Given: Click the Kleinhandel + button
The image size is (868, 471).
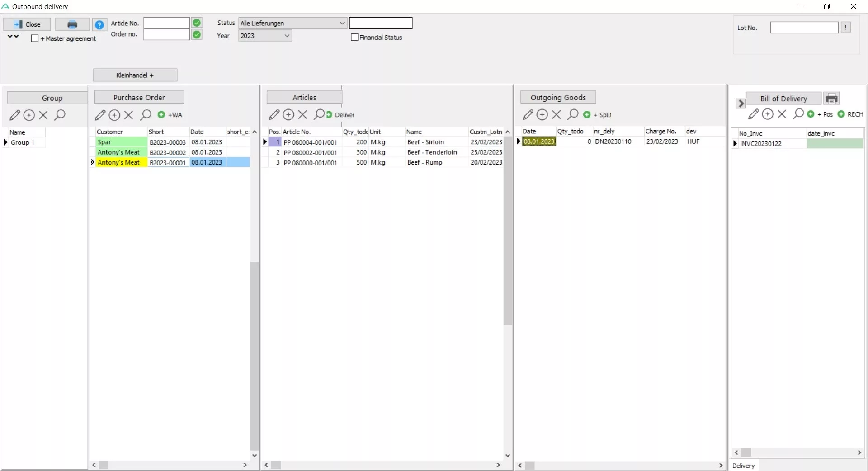Looking at the screenshot, I should coord(135,75).
